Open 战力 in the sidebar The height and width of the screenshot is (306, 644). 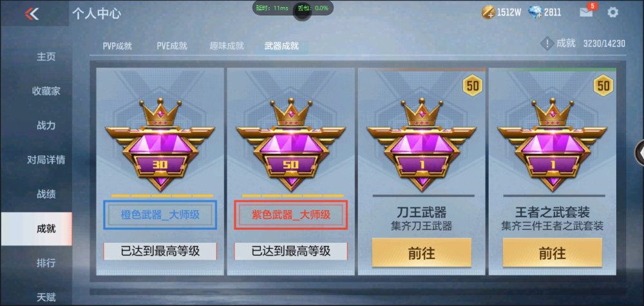(46, 125)
